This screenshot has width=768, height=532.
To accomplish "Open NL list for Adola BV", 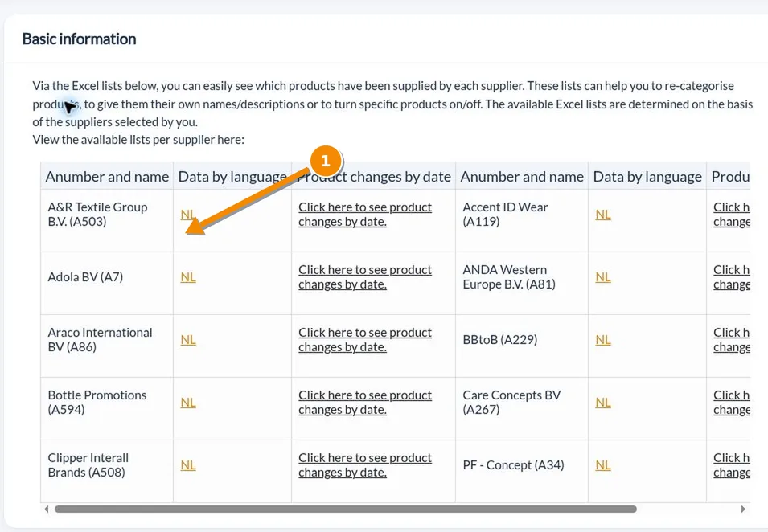I will tap(188, 277).
